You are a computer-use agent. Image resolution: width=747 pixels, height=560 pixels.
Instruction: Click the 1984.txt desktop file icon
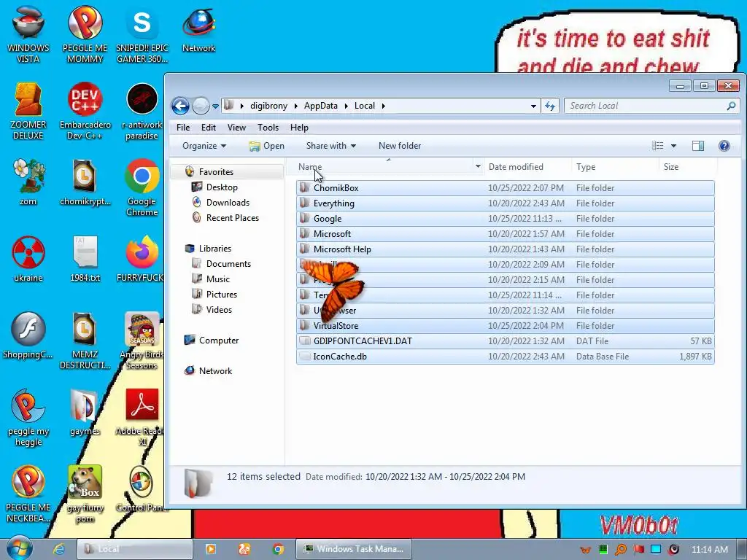coord(85,259)
